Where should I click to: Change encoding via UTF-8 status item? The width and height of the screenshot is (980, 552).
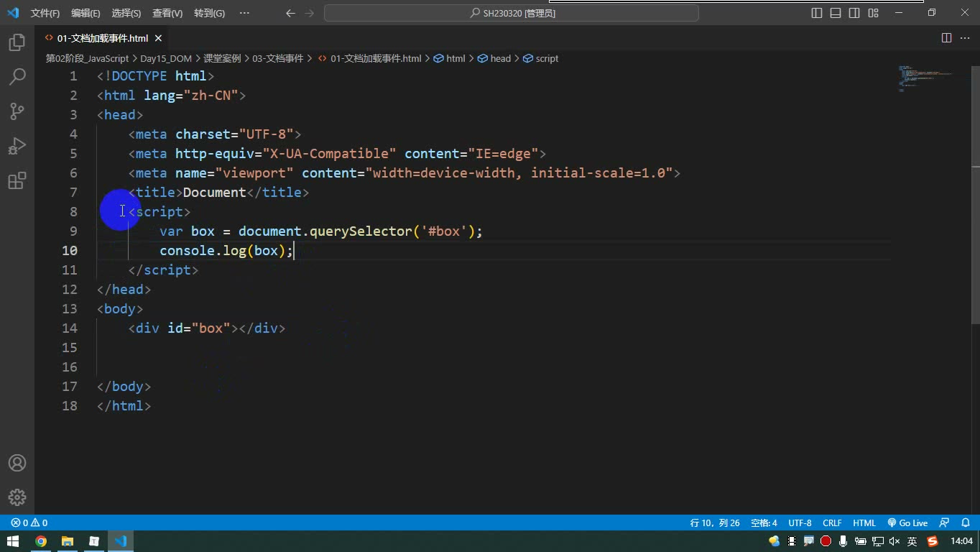tap(800, 523)
